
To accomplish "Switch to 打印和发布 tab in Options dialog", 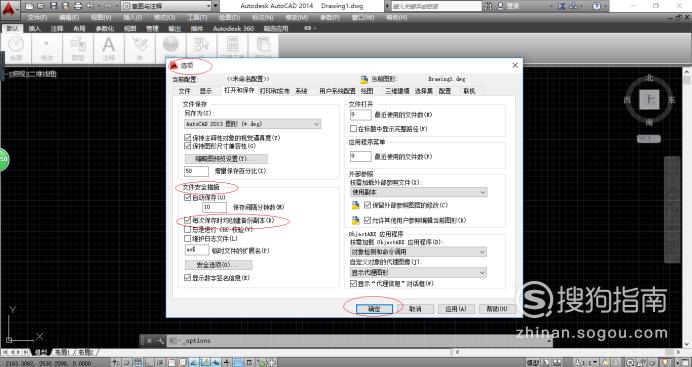I will (275, 91).
